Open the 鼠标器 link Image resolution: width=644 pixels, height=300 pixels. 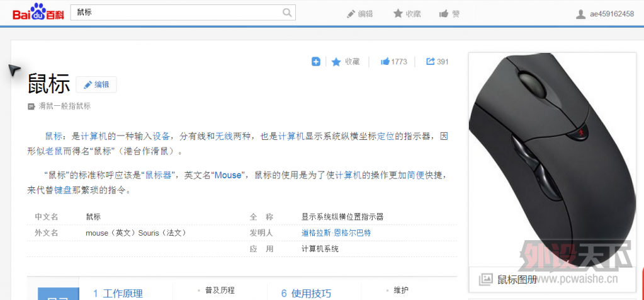(x=159, y=175)
